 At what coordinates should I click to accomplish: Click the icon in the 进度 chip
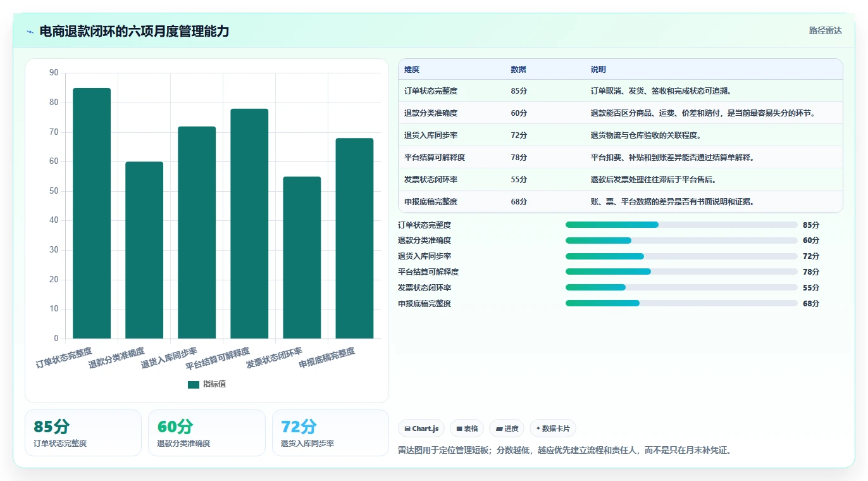tap(499, 428)
